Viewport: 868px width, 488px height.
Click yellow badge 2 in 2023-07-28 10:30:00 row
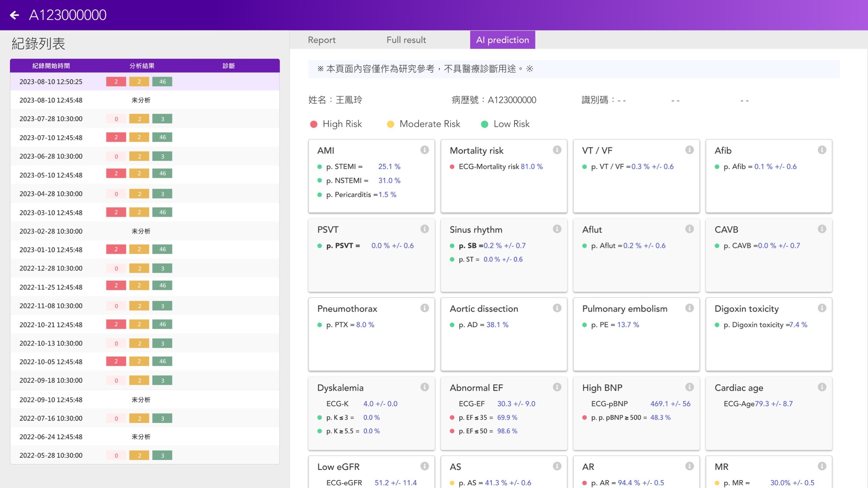click(139, 119)
